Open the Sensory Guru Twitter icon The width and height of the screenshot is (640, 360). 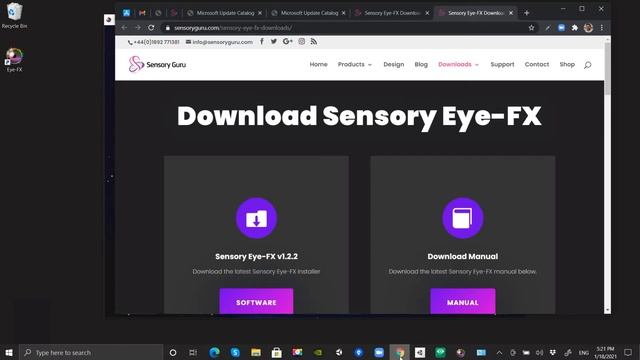click(x=273, y=41)
